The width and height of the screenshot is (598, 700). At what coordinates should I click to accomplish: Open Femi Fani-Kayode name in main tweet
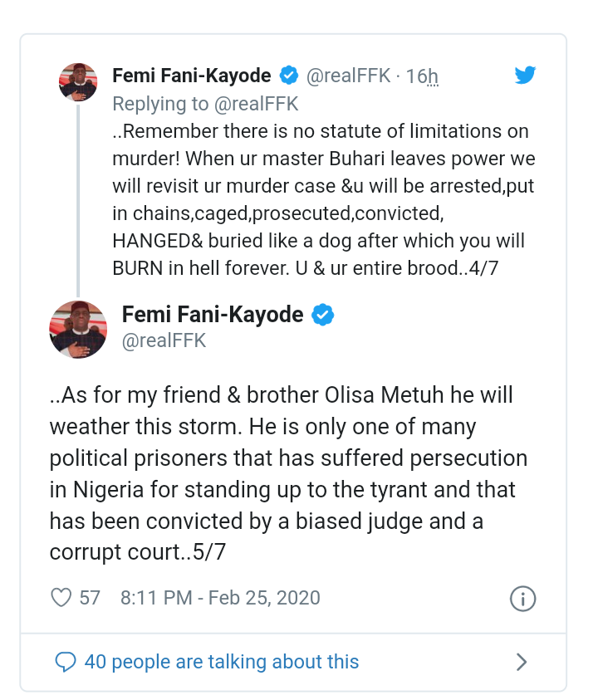[213, 316]
